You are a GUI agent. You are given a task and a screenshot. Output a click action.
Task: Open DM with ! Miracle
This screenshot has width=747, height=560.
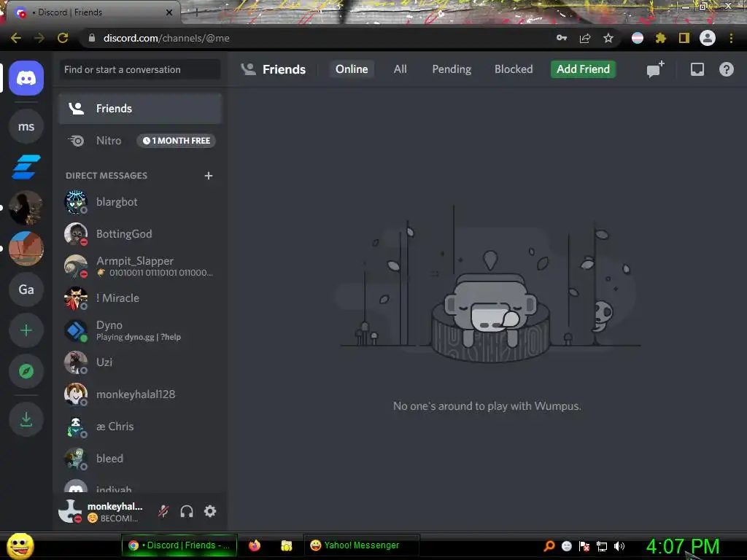pyautogui.click(x=140, y=298)
